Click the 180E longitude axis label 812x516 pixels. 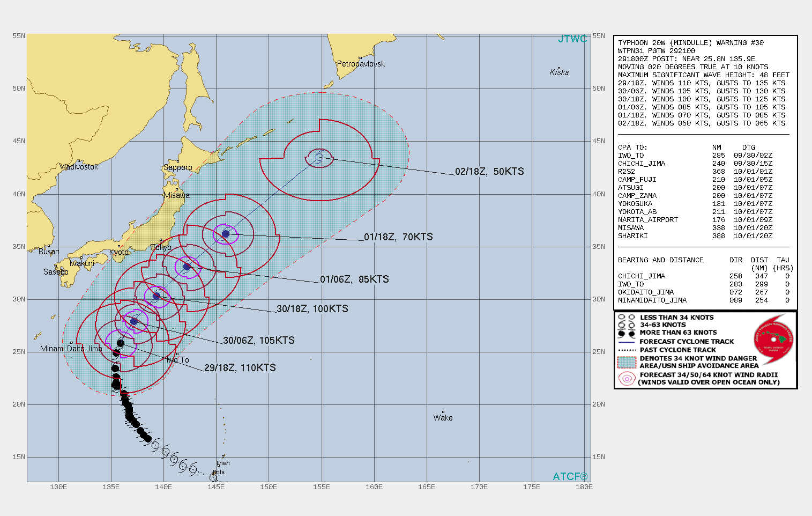coord(584,487)
